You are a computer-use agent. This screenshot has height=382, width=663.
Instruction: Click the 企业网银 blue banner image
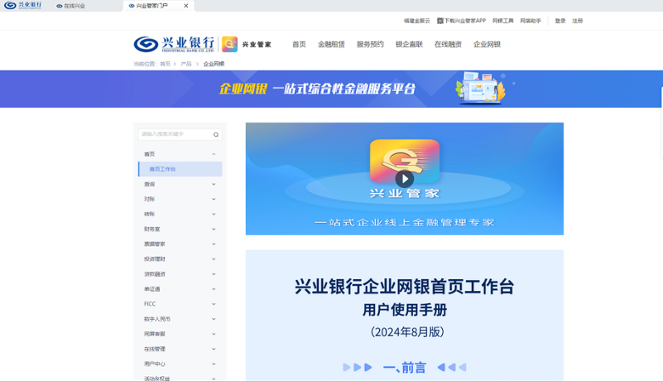point(332,89)
